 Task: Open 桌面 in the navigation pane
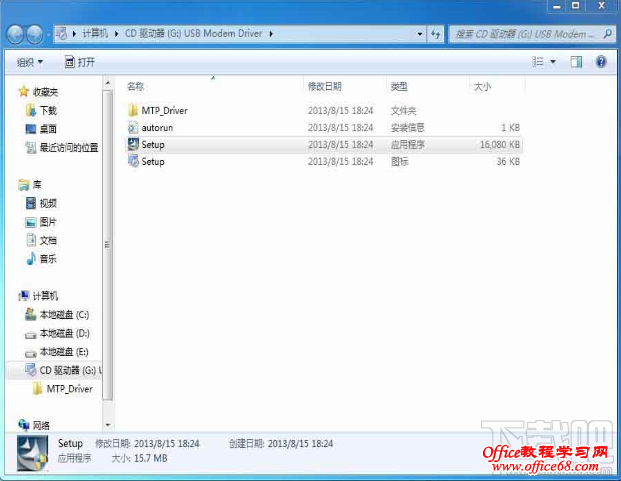coord(42,129)
